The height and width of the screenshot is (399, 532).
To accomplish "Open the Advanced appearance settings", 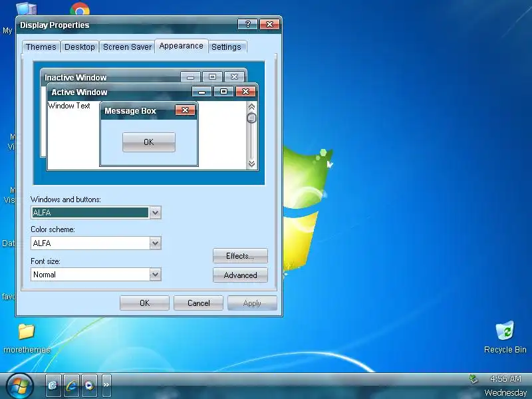I will [x=240, y=275].
